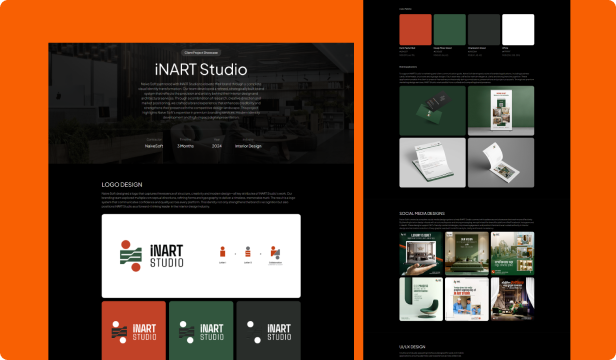Click the iNART logo mark icon
The height and width of the screenshot is (360, 616).
tap(131, 256)
